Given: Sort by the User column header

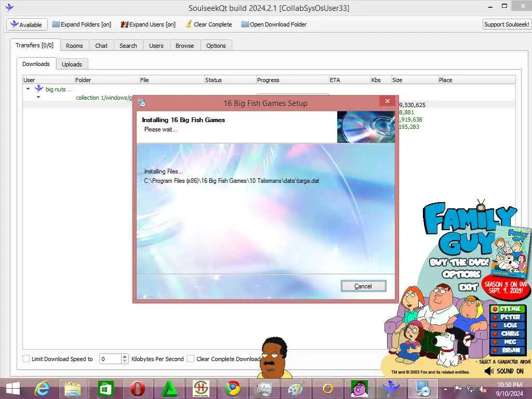Looking at the screenshot, I should 48,80.
